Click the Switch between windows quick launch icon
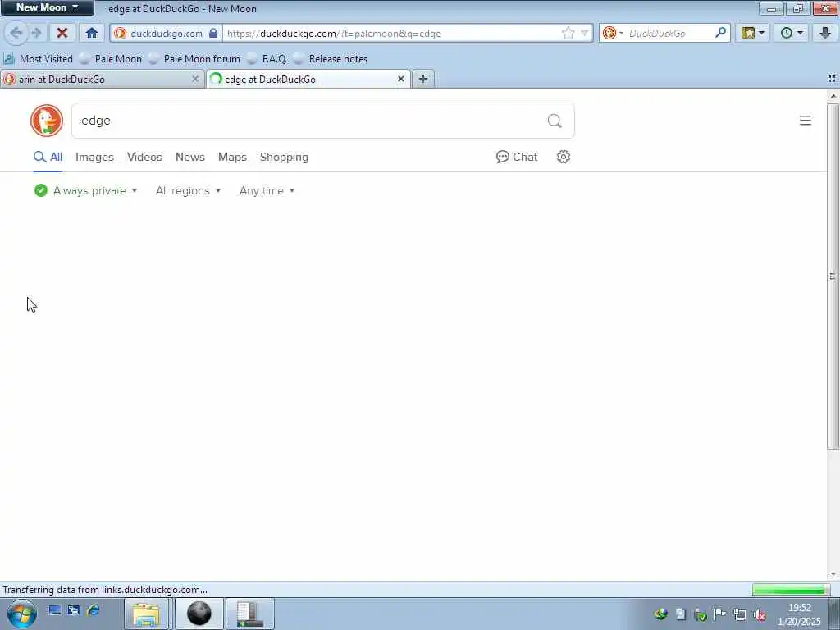Screen dimensions: 840x630 pyautogui.click(x=73, y=610)
